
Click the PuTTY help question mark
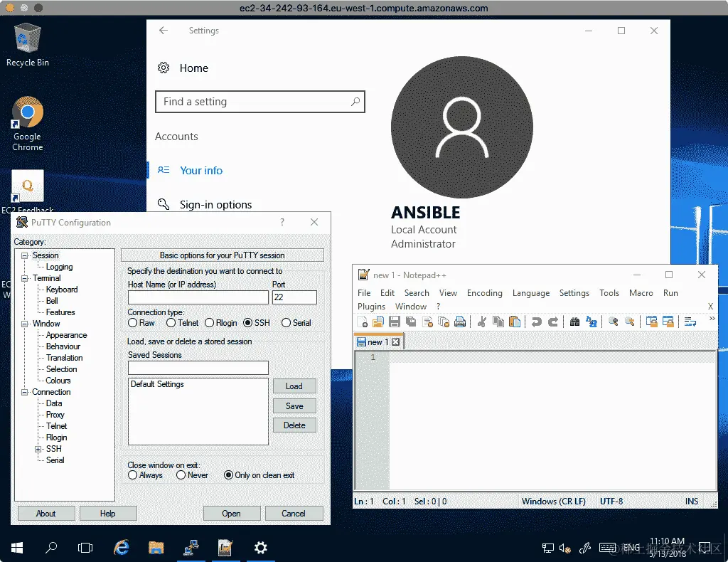282,222
